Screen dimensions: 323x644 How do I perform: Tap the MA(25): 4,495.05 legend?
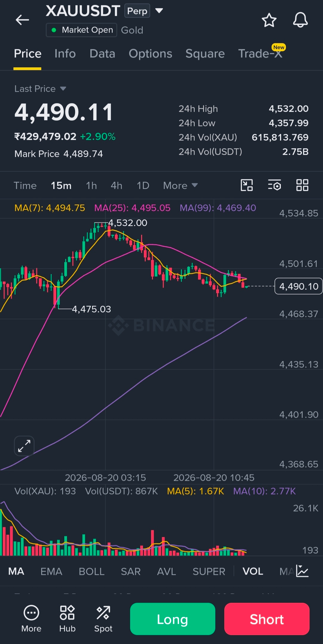pos(132,208)
